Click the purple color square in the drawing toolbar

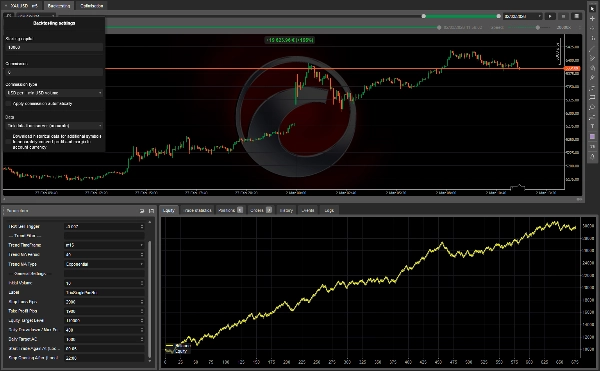point(592,137)
